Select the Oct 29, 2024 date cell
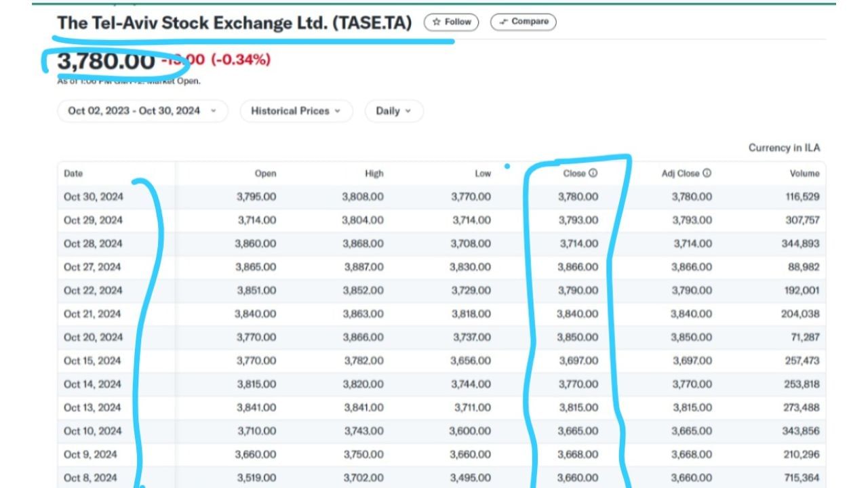This screenshot has height=488, width=868. (x=93, y=220)
